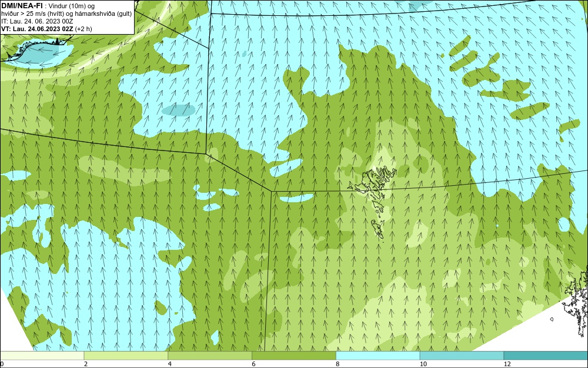
Task: Click the legend scale label "4"
Action: coord(170,364)
